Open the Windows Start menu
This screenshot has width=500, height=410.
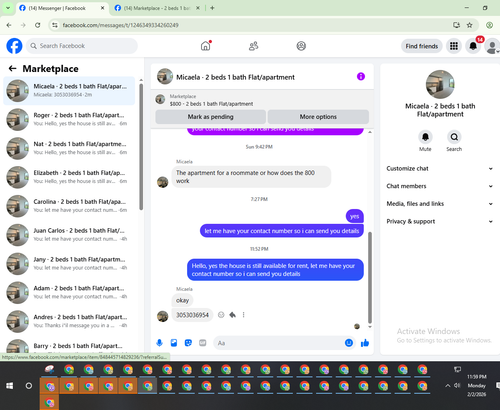[10, 386]
